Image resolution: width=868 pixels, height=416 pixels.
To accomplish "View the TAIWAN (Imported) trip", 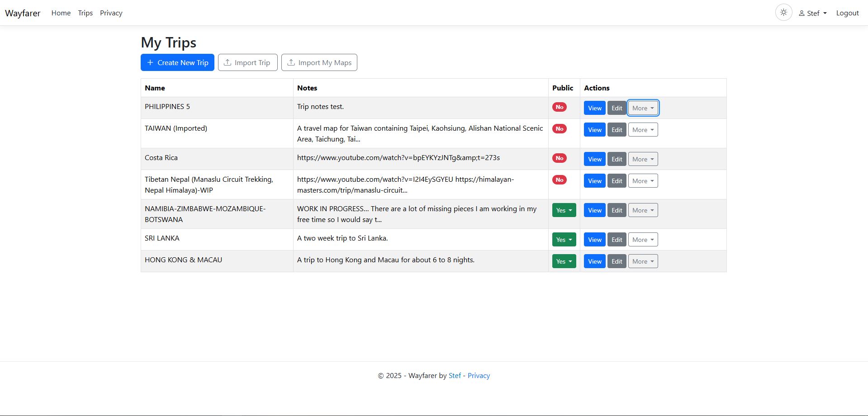I will click(x=594, y=130).
